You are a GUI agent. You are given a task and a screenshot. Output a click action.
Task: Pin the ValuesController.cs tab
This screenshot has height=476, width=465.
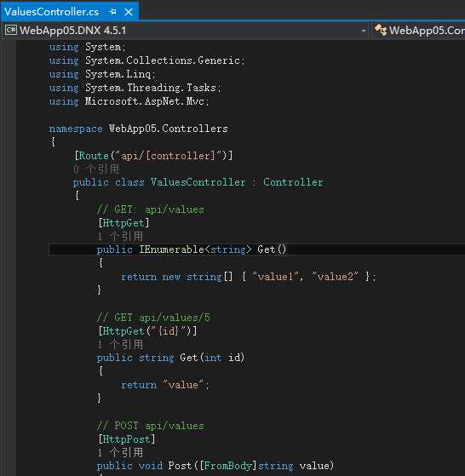(112, 12)
